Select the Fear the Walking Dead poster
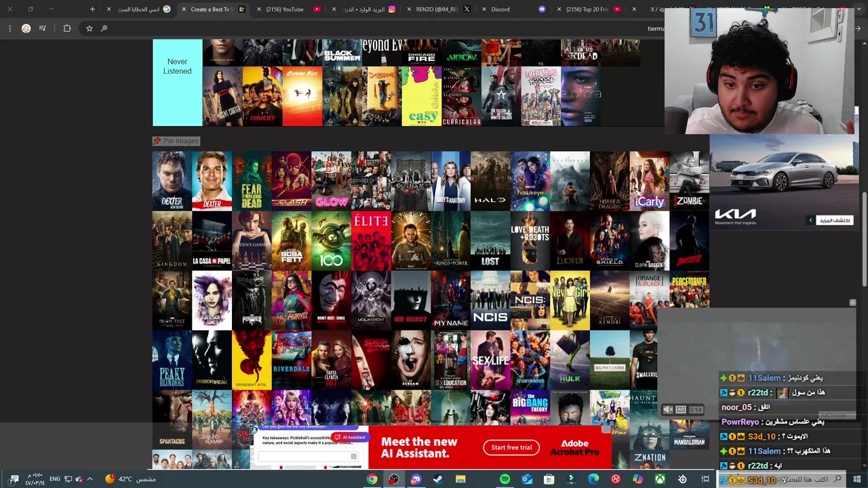Viewport: 868px width, 488px height. click(x=252, y=181)
